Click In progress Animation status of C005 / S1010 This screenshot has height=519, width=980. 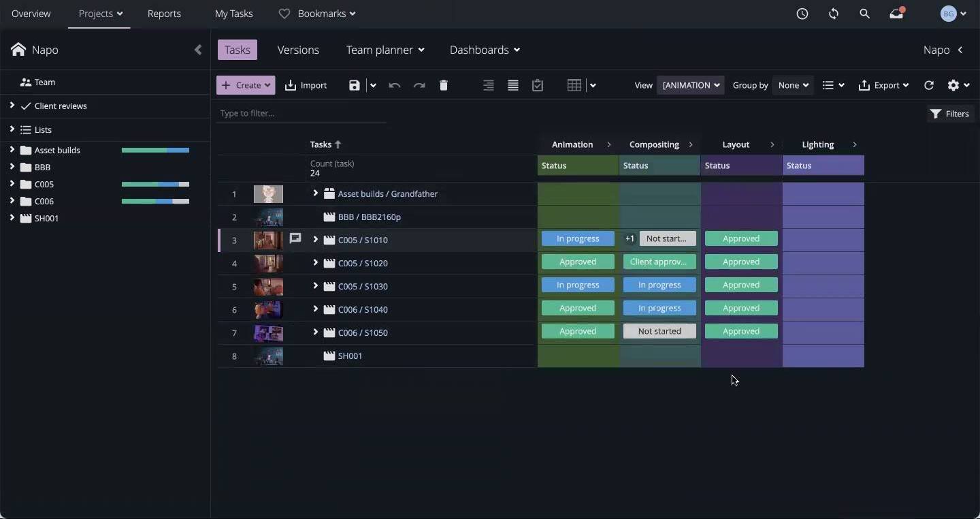[x=578, y=238]
